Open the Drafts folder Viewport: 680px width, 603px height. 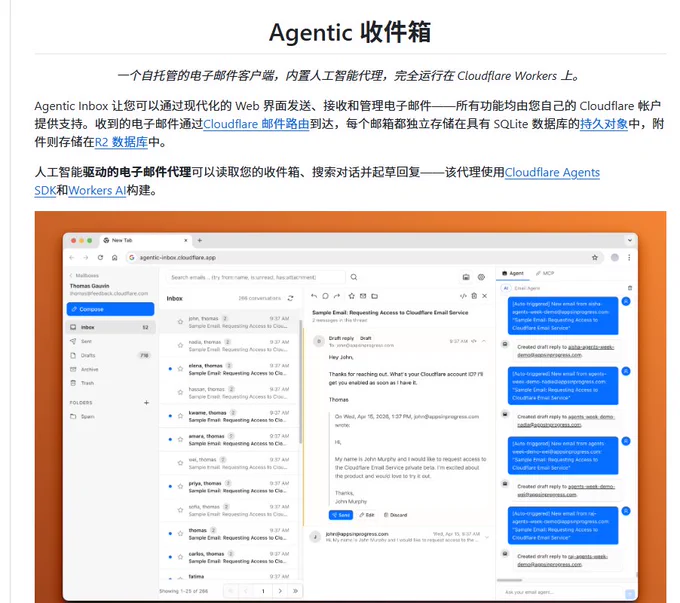coord(110,355)
